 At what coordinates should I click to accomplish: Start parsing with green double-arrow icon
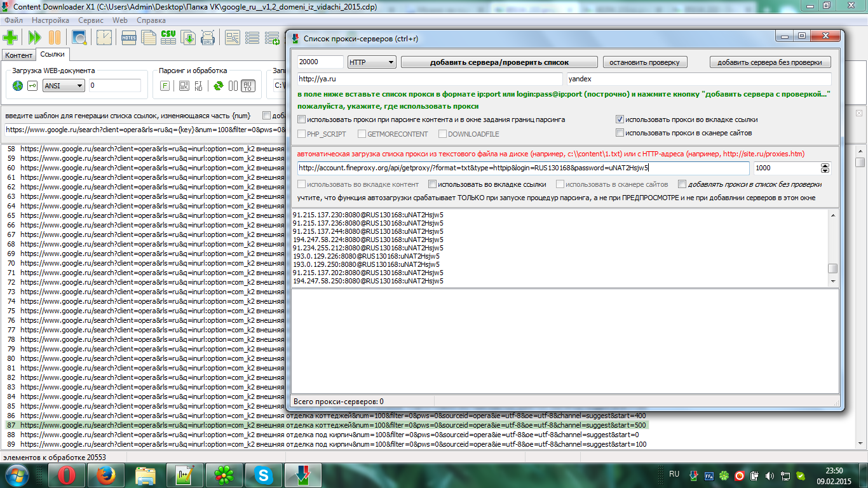click(x=34, y=37)
